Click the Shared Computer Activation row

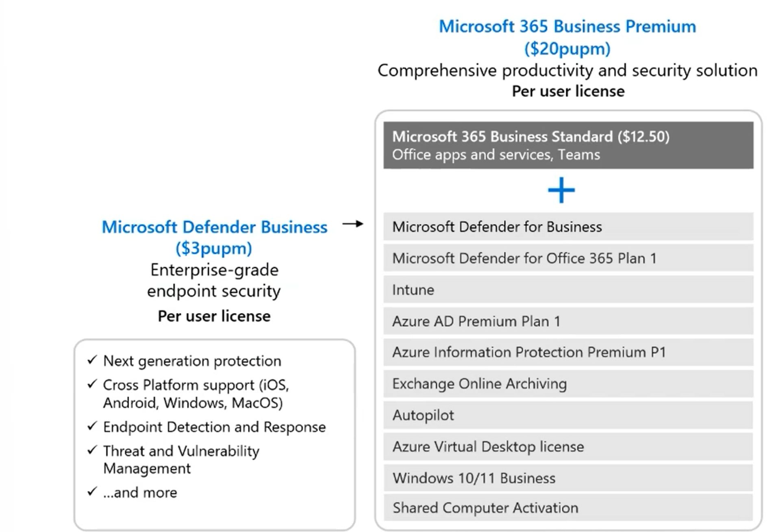(568, 508)
